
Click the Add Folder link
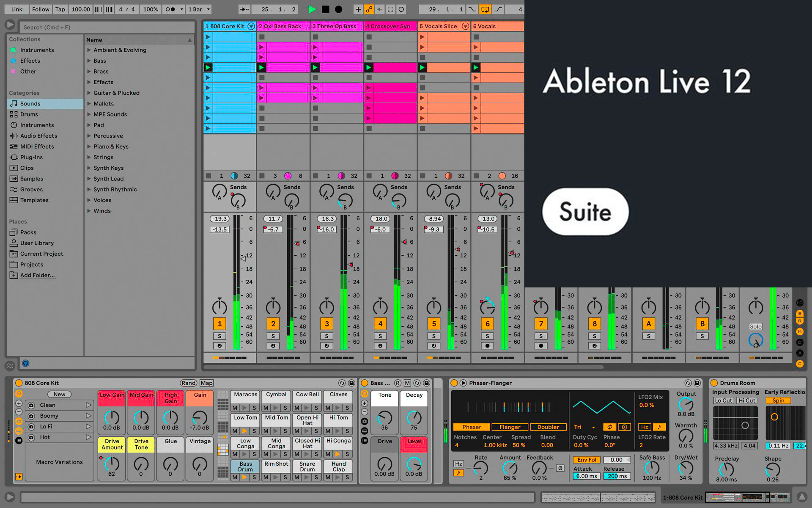[38, 275]
